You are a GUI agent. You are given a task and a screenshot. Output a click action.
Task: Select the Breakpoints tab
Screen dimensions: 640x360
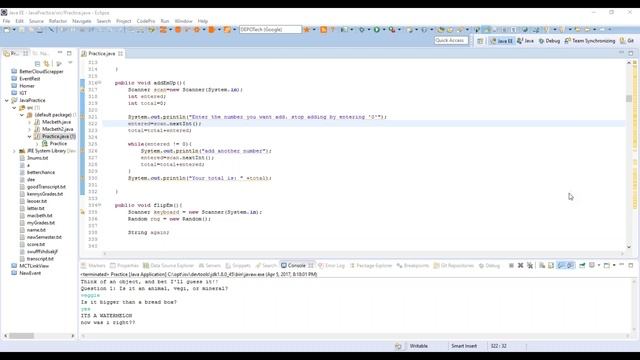click(x=413, y=265)
